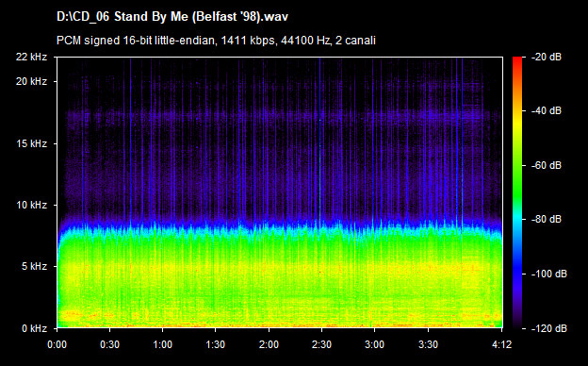Click the 20 kHz frequency axis label
Image resolution: width=588 pixels, height=366 pixels.
[31, 81]
